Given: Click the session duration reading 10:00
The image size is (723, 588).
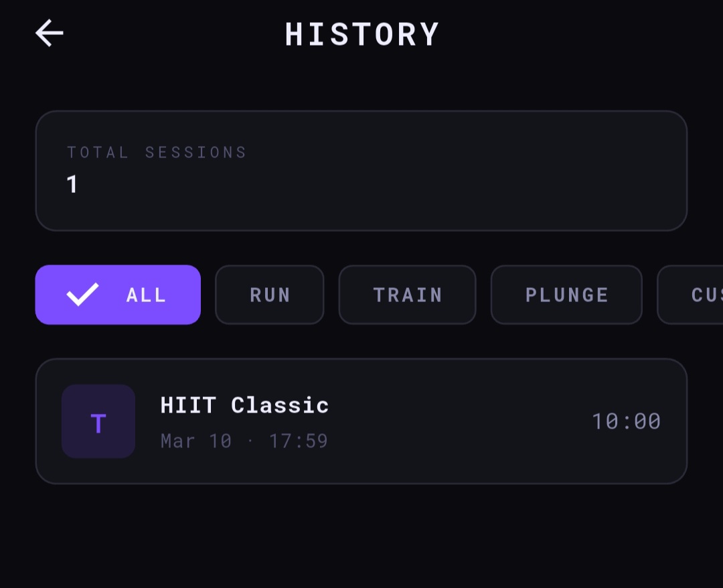Looking at the screenshot, I should (x=626, y=421).
